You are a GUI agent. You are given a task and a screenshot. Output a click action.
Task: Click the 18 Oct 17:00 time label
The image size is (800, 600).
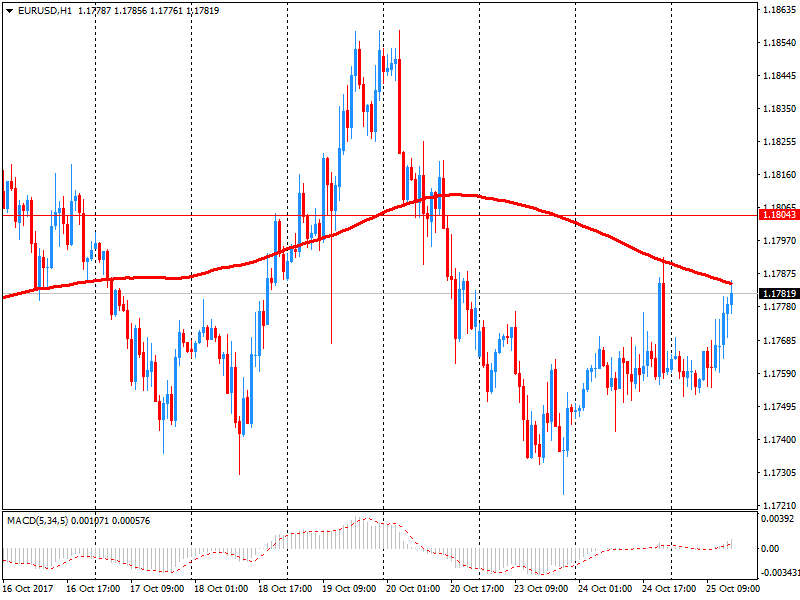285,588
